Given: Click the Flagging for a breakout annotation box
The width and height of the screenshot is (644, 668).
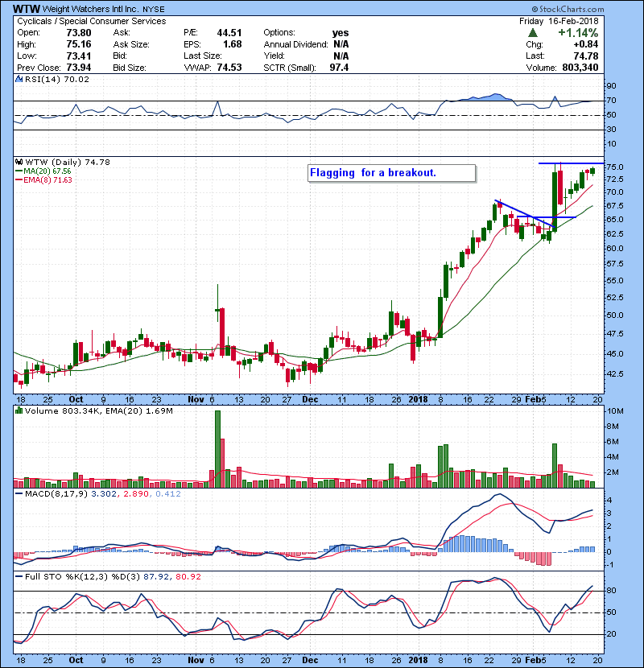Looking at the screenshot, I should point(391,173).
